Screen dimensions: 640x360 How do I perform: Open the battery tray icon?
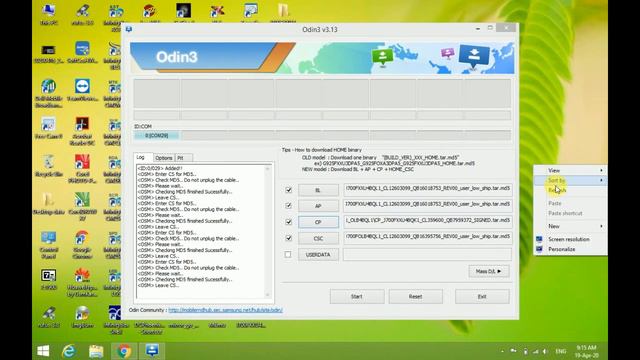pyautogui.click(x=525, y=351)
